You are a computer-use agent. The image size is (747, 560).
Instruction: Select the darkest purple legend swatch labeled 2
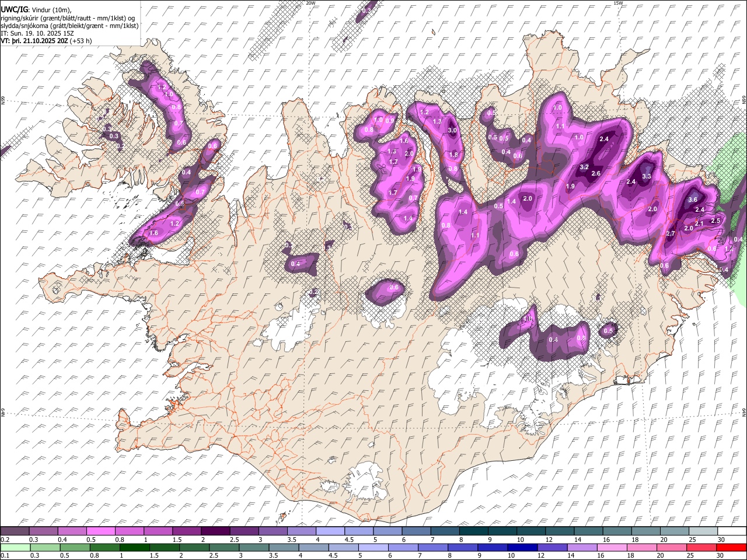[x=215, y=531]
